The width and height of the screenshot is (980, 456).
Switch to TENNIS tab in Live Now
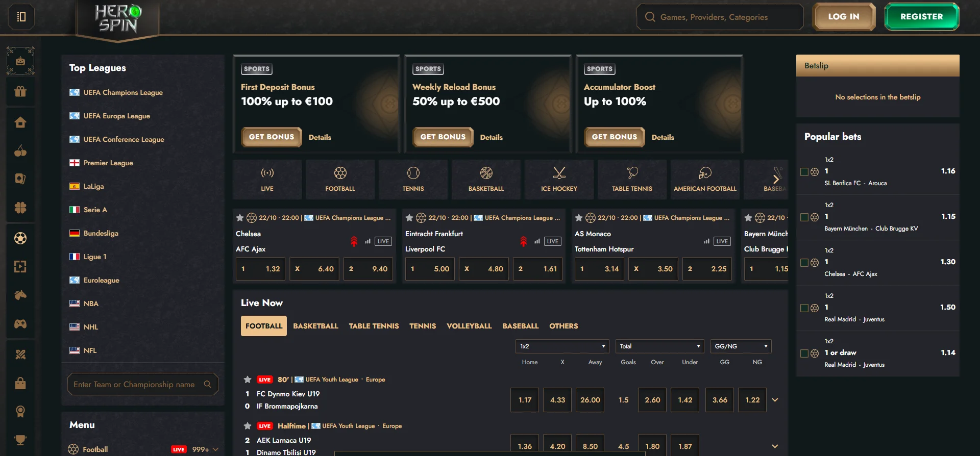point(423,326)
